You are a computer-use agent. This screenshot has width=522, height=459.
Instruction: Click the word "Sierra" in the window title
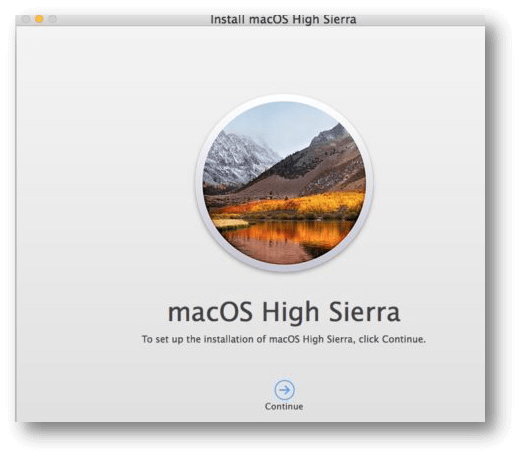point(340,19)
